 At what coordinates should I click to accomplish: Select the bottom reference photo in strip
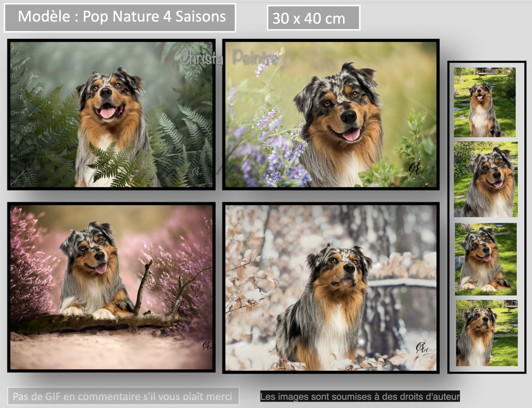coord(487,333)
